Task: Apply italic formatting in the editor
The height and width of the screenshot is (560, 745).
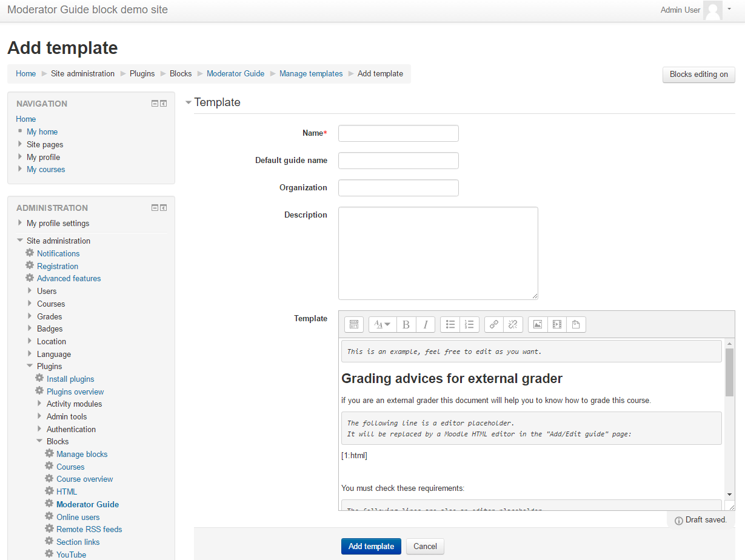Action: tap(425, 324)
